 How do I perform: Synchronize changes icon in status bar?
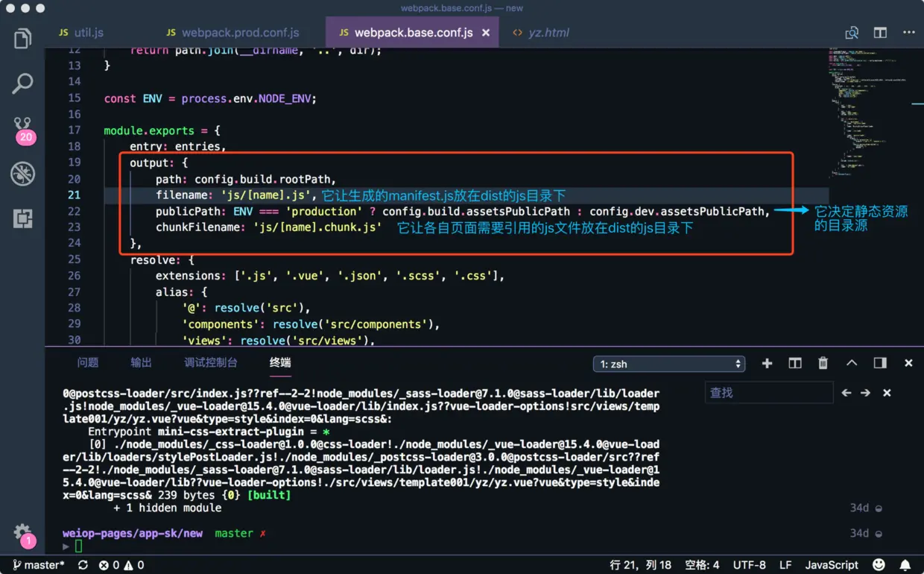coord(83,565)
